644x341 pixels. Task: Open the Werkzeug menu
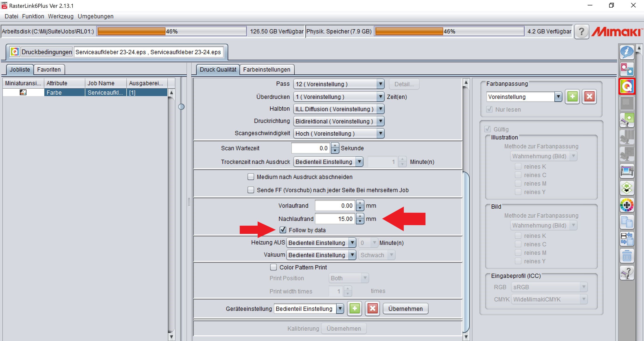pyautogui.click(x=61, y=16)
